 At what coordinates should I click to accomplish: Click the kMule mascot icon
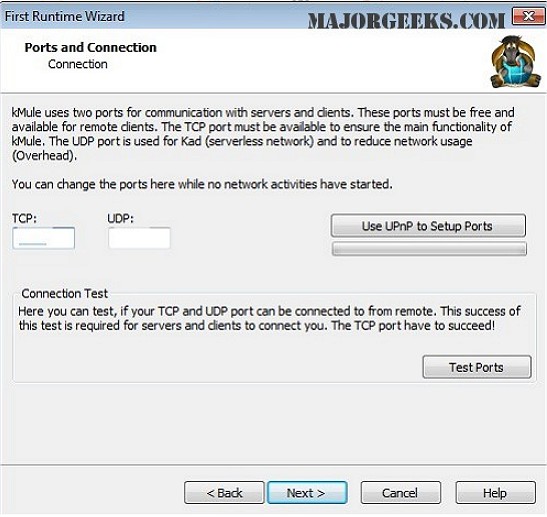pyautogui.click(x=515, y=62)
